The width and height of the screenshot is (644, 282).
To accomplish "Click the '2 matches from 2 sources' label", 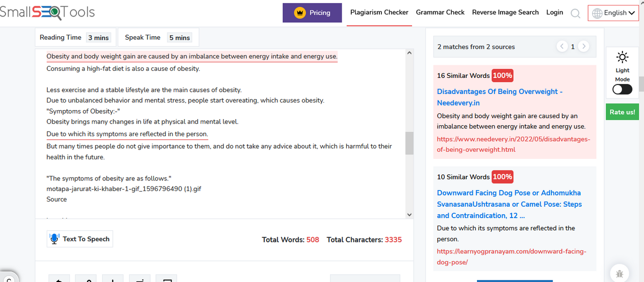I will (x=476, y=47).
